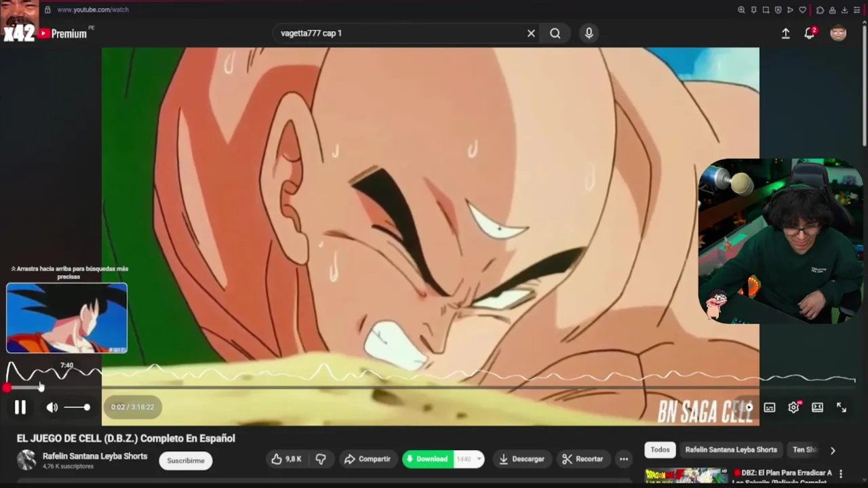The width and height of the screenshot is (868, 488).
Task: Clear the search box with the X
Action: [x=531, y=33]
